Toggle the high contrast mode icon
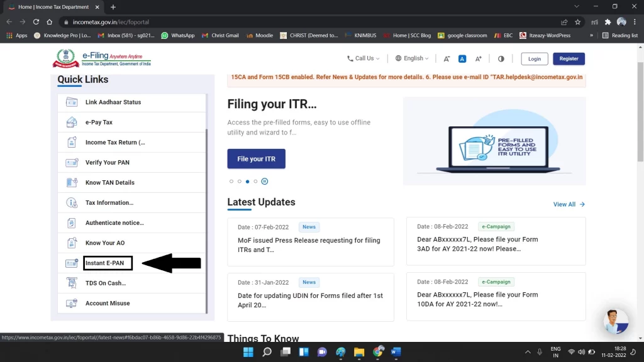The width and height of the screenshot is (644, 362). pyautogui.click(x=501, y=59)
